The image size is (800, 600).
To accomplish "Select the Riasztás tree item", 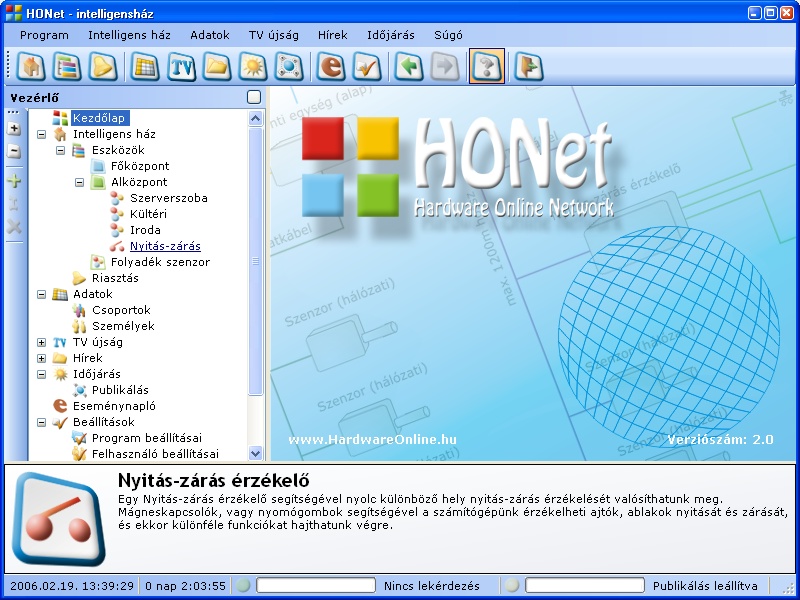I will coord(115,278).
